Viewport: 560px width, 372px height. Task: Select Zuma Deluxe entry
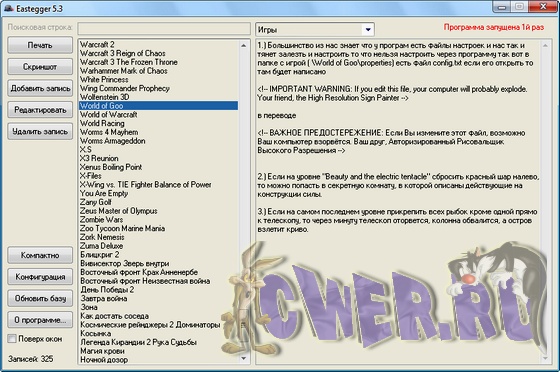158,246
